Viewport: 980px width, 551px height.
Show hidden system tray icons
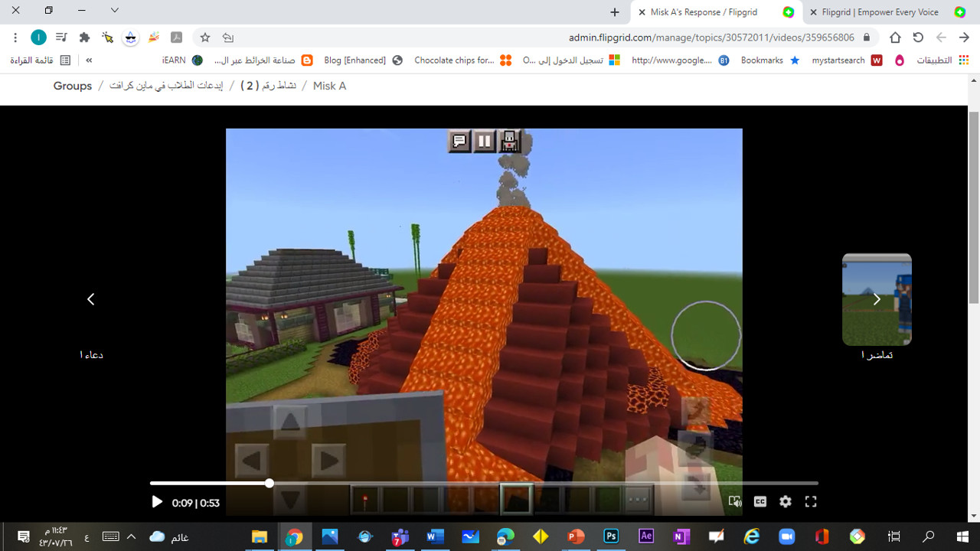tap(131, 536)
